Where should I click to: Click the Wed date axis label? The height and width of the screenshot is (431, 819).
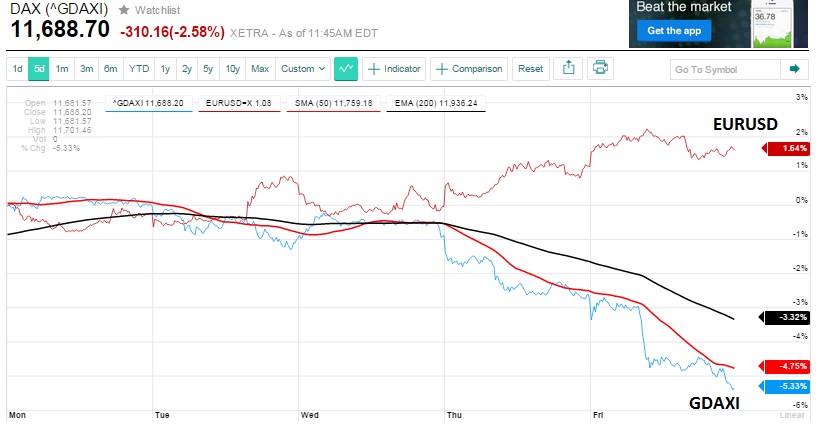(x=309, y=415)
